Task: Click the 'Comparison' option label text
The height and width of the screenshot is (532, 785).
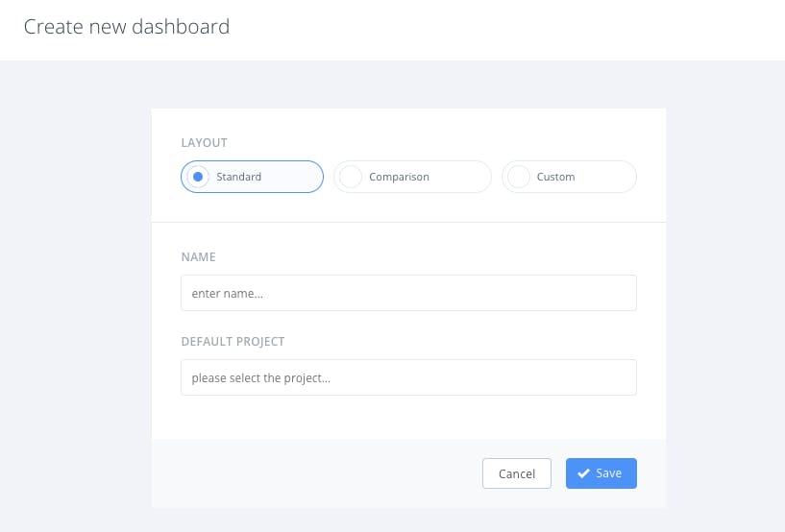Action: 399,177
